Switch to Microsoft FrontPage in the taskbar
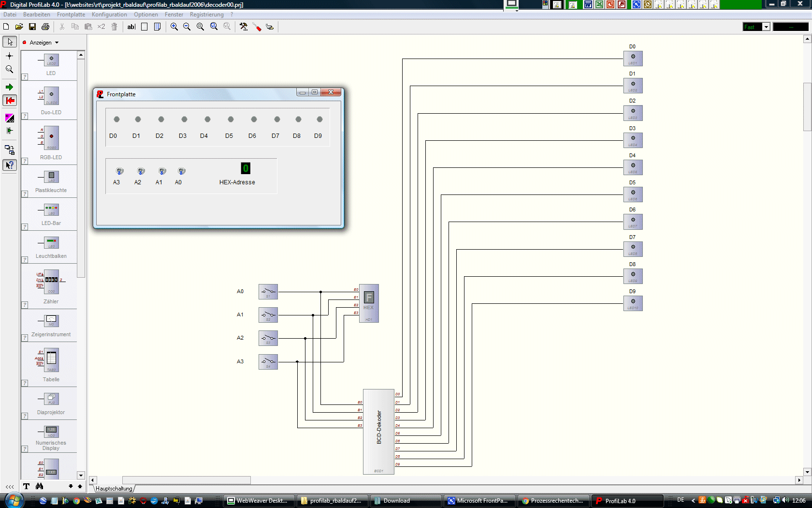Image resolution: width=812 pixels, height=508 pixels. pyautogui.click(x=480, y=501)
